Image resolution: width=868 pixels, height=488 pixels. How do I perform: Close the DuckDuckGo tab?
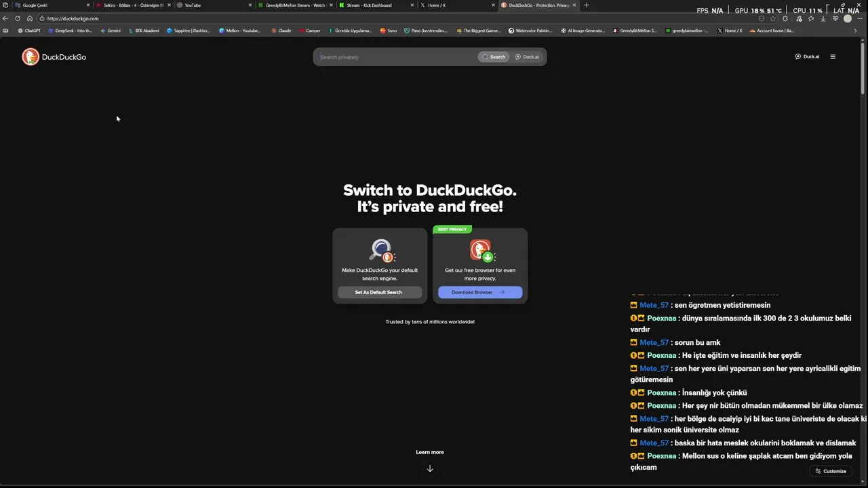[574, 5]
